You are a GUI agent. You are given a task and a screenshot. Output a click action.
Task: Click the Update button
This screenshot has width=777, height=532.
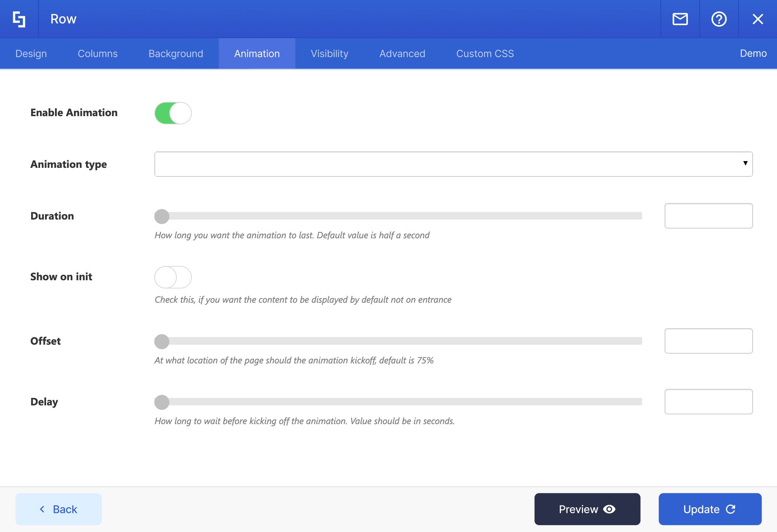coord(710,509)
